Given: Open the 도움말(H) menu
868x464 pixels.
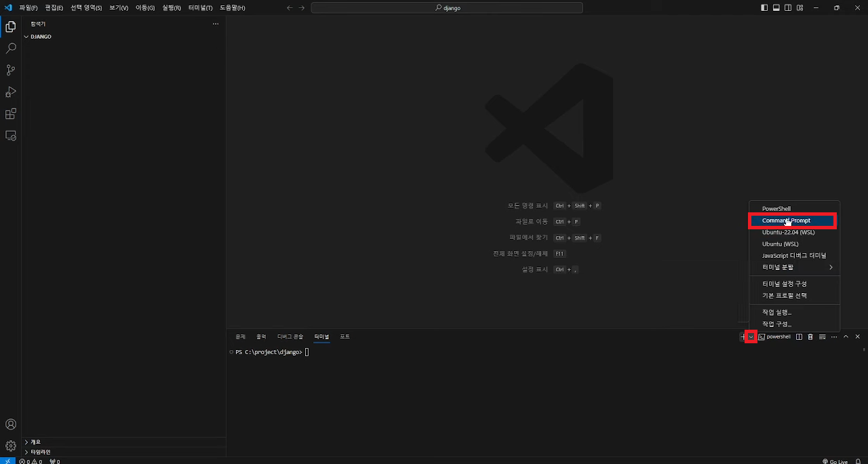Looking at the screenshot, I should pyautogui.click(x=233, y=7).
